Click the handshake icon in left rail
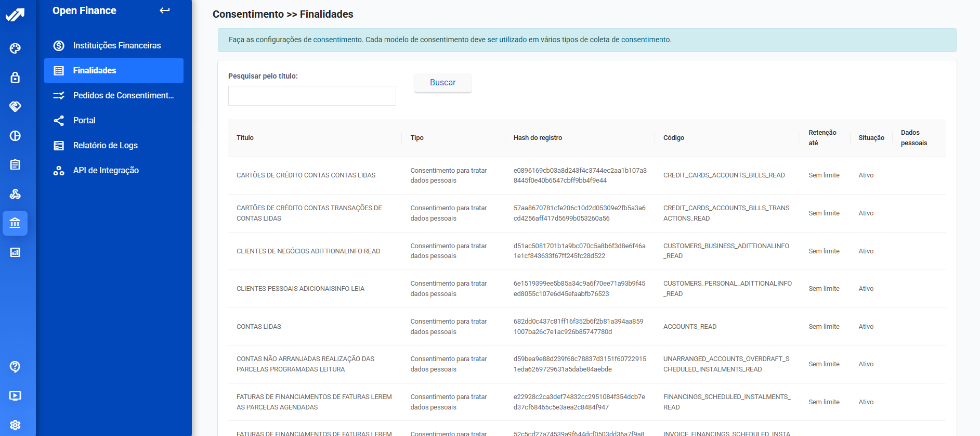Viewport: 980px width, 436px height. coord(15,107)
